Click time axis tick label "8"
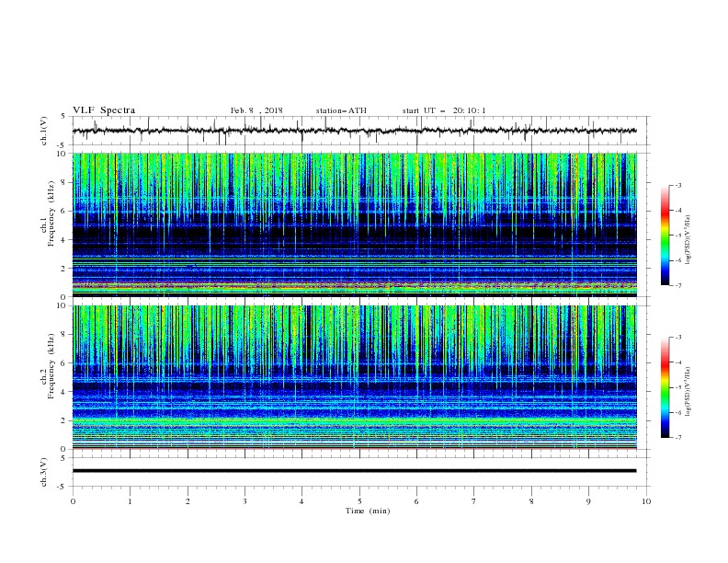This screenshot has height=563, width=728. pyautogui.click(x=531, y=501)
